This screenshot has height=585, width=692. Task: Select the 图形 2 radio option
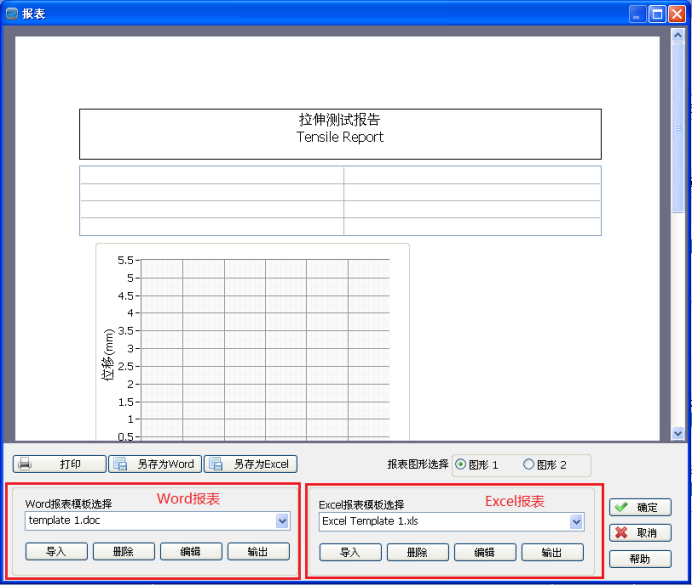(529, 464)
